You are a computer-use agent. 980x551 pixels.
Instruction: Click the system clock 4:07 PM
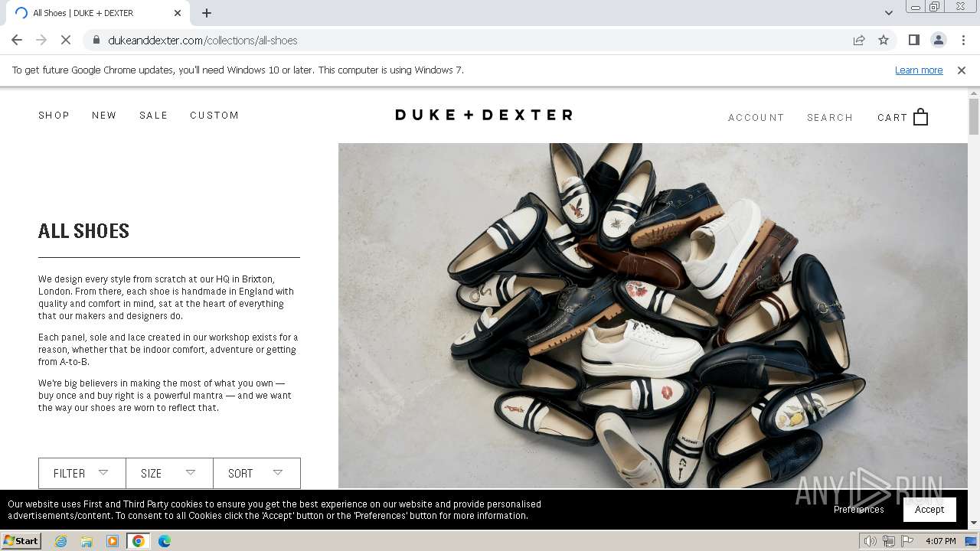click(940, 541)
